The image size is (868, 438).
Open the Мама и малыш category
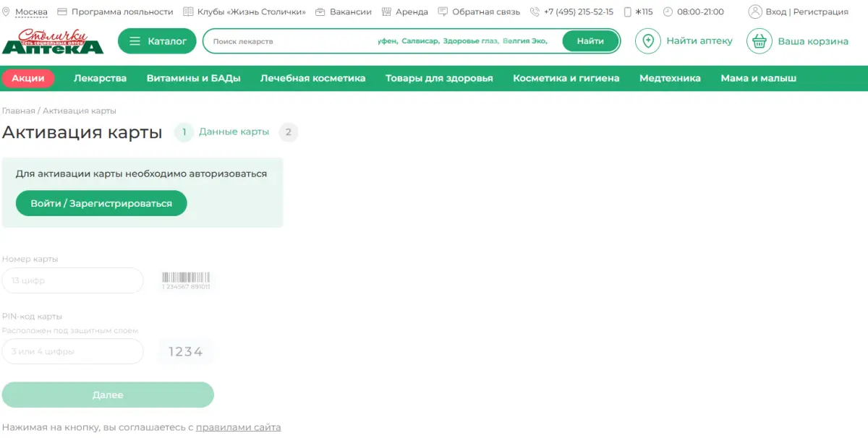pos(759,78)
